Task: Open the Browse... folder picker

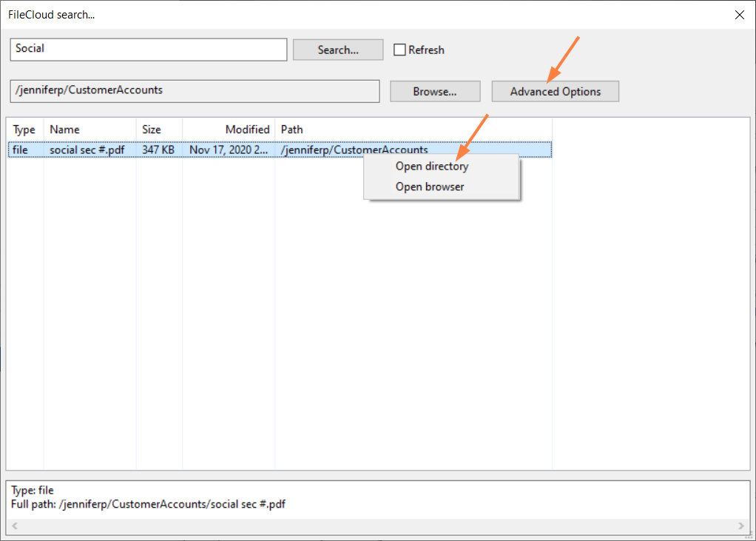Action: pyautogui.click(x=435, y=92)
